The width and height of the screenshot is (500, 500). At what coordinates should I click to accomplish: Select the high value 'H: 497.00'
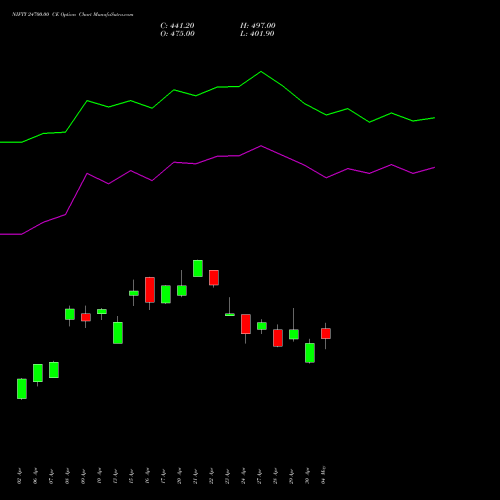(x=258, y=26)
